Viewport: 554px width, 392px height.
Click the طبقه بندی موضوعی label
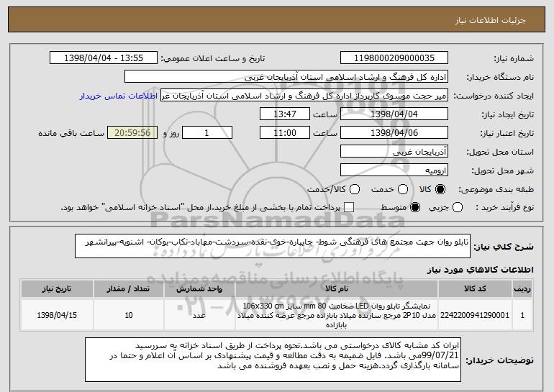click(x=496, y=190)
